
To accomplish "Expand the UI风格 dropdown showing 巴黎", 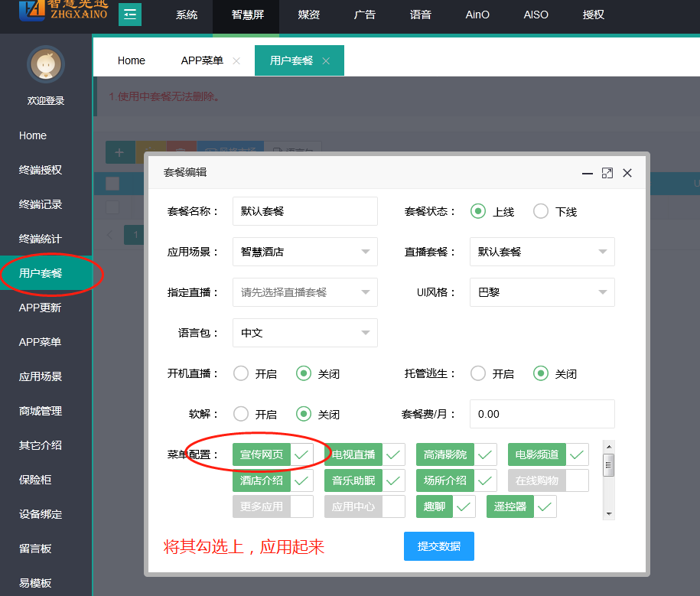I will [x=542, y=292].
